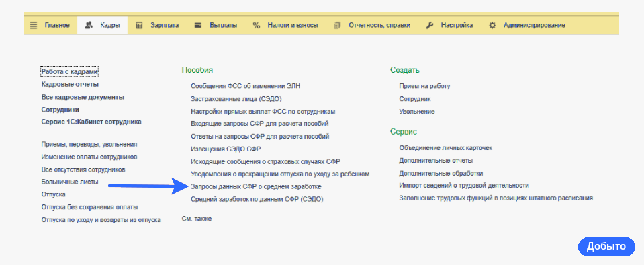Open Извещения СЭДО СФР

(226, 149)
